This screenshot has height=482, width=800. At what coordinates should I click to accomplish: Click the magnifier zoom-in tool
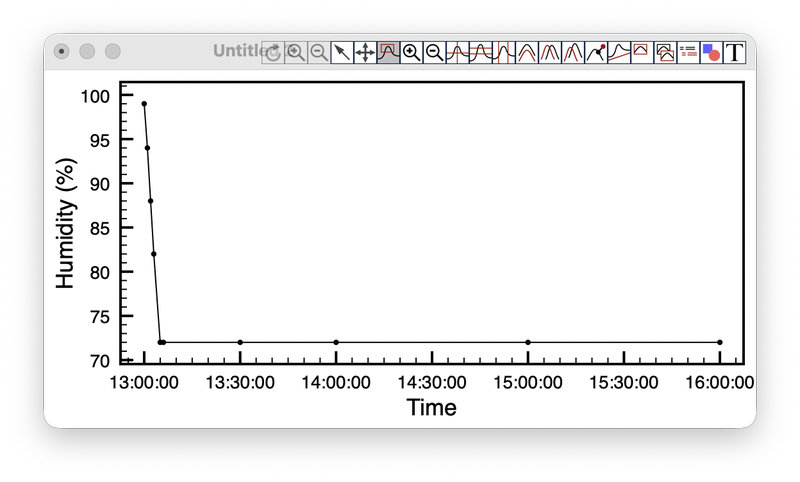(x=411, y=52)
